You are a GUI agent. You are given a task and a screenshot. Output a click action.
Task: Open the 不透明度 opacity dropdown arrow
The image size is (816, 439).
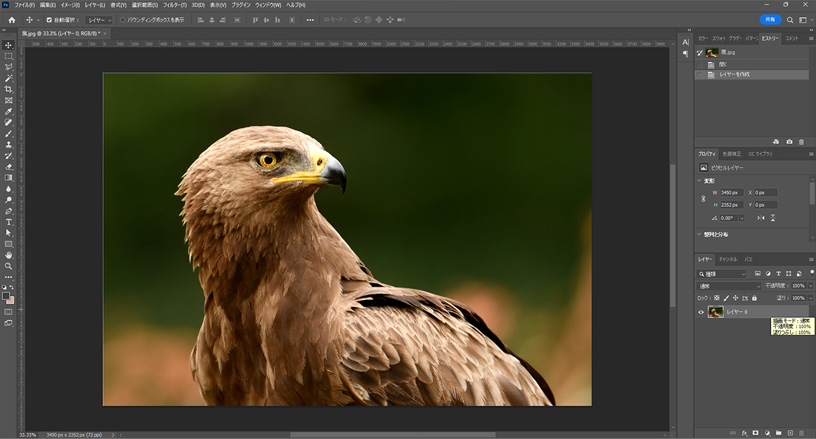(810, 286)
